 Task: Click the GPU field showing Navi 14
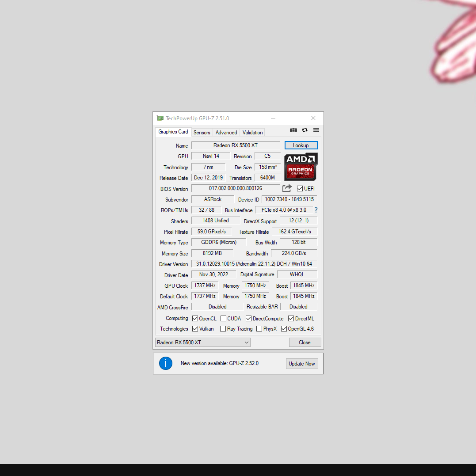tap(211, 156)
